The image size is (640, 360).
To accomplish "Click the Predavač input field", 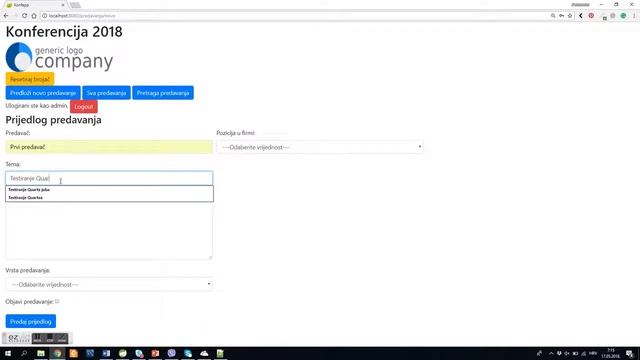I will [x=109, y=147].
